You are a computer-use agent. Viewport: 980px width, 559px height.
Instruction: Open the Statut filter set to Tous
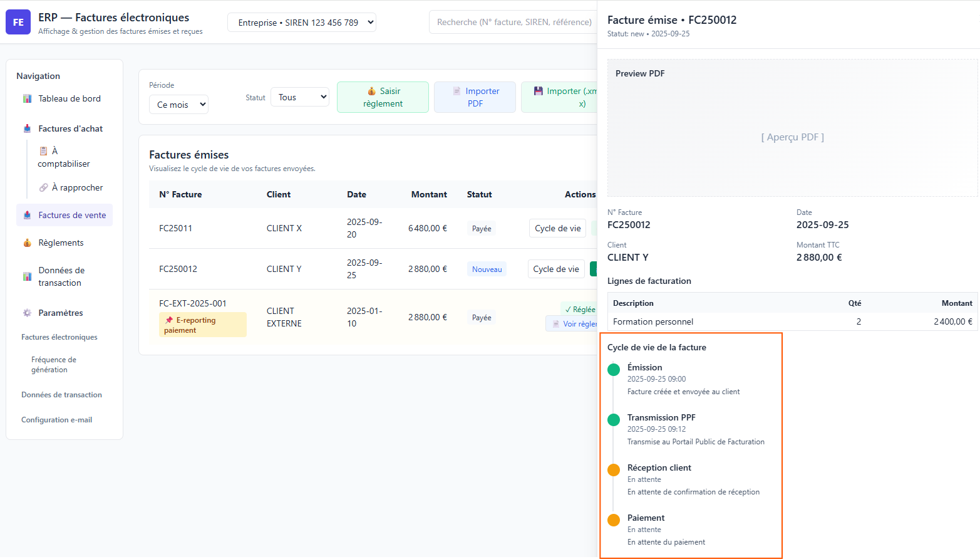coord(300,97)
